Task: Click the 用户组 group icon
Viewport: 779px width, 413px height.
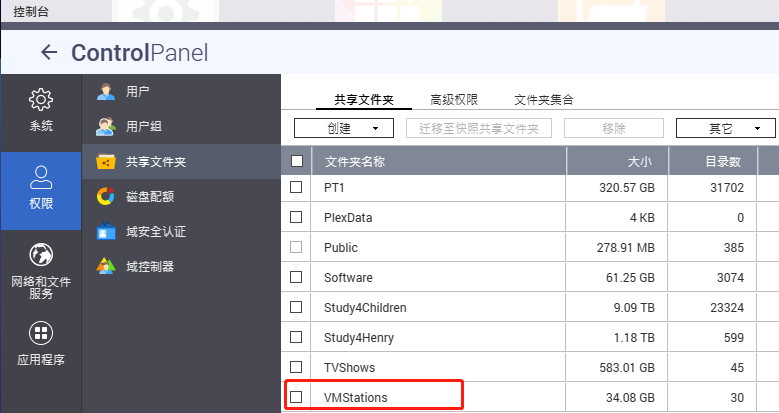Action: tap(105, 127)
